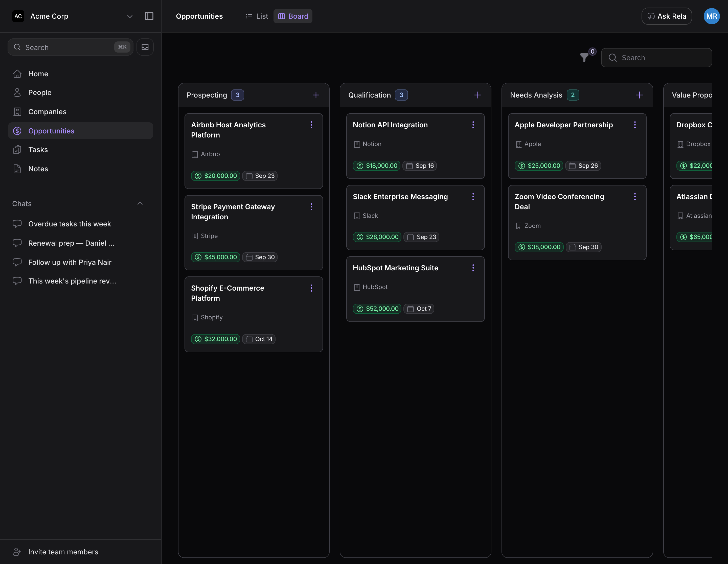Expand the Acme Corp workspace dropdown
728x564 pixels.
130,16
